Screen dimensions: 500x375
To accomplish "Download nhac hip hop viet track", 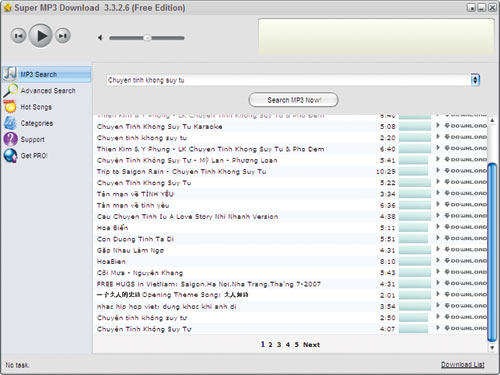I will click(x=466, y=306).
